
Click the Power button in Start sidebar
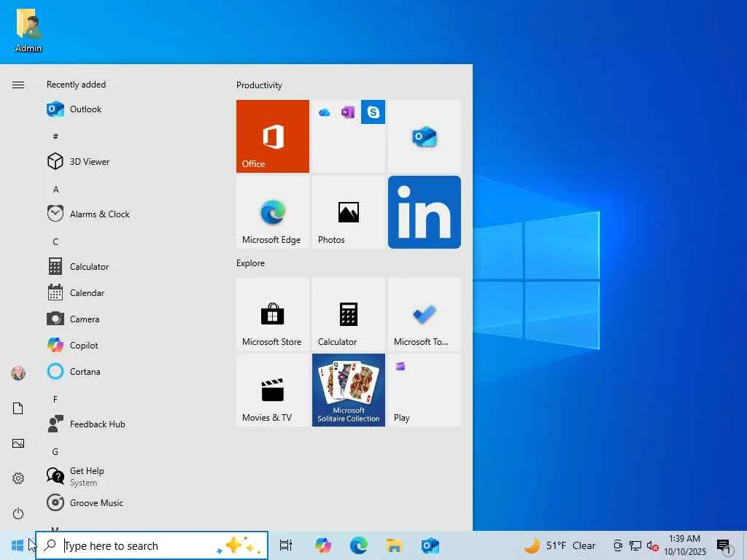pos(18,513)
